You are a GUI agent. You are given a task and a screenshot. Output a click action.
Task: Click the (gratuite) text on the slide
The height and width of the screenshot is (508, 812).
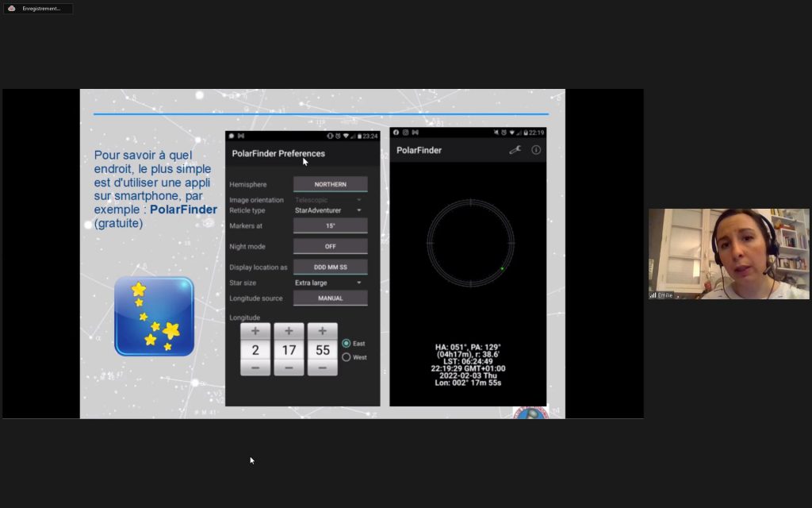[119, 223]
